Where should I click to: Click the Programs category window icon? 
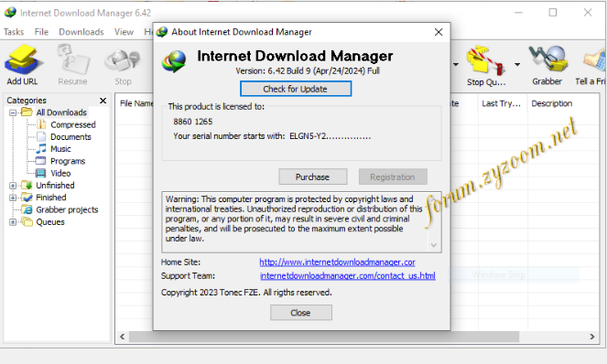coord(41,161)
